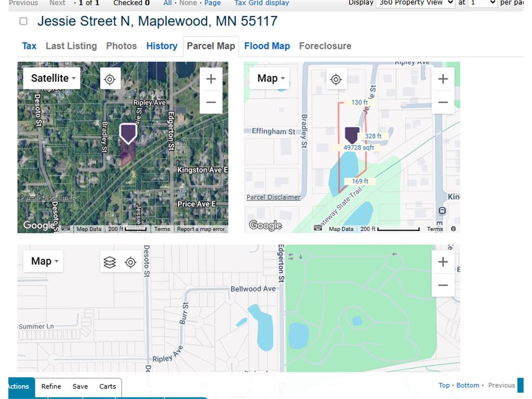Open the Refine menu
The height and width of the screenshot is (399, 532).
[51, 387]
